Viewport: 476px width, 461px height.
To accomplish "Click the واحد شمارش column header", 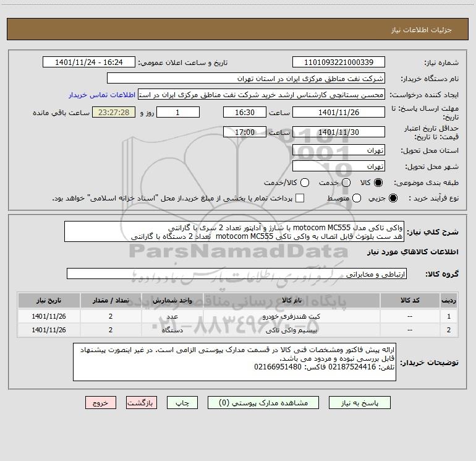I will 172,300.
